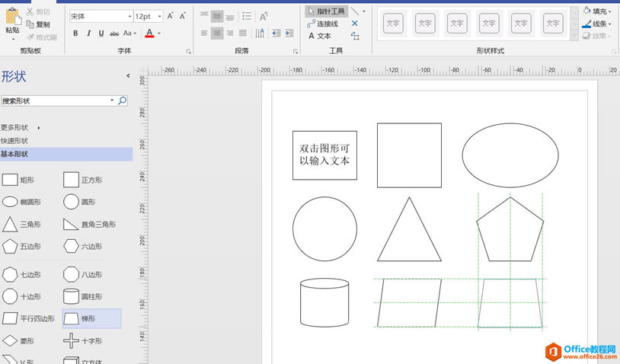Select the 菱形 diamond stencil shape
Screen dimensions: 620x364
click(x=18, y=340)
